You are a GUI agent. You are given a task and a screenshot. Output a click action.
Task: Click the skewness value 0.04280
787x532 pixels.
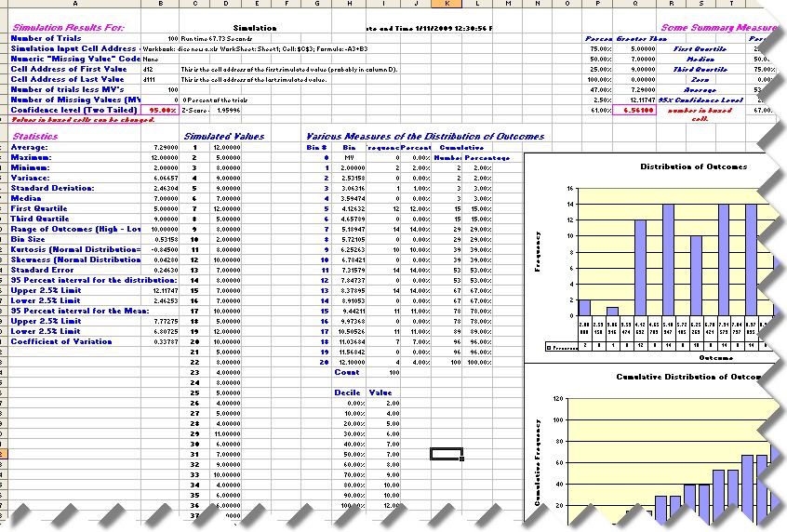coord(167,260)
